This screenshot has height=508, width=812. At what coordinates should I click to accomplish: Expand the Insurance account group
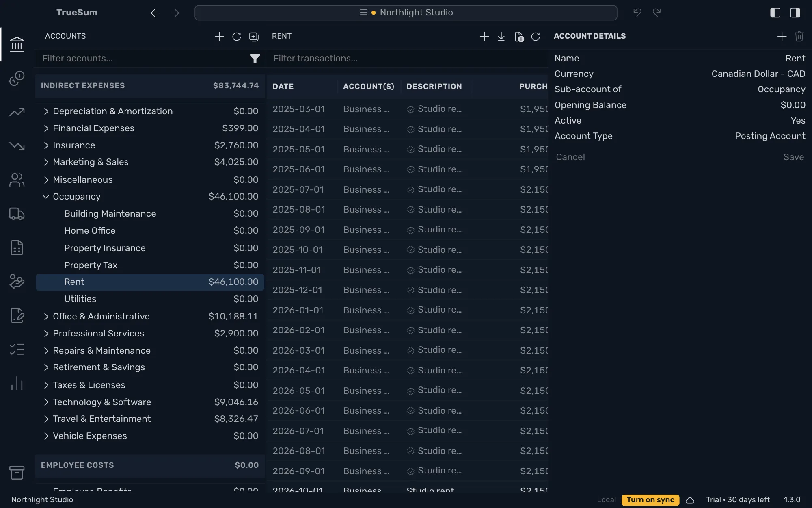click(x=46, y=145)
